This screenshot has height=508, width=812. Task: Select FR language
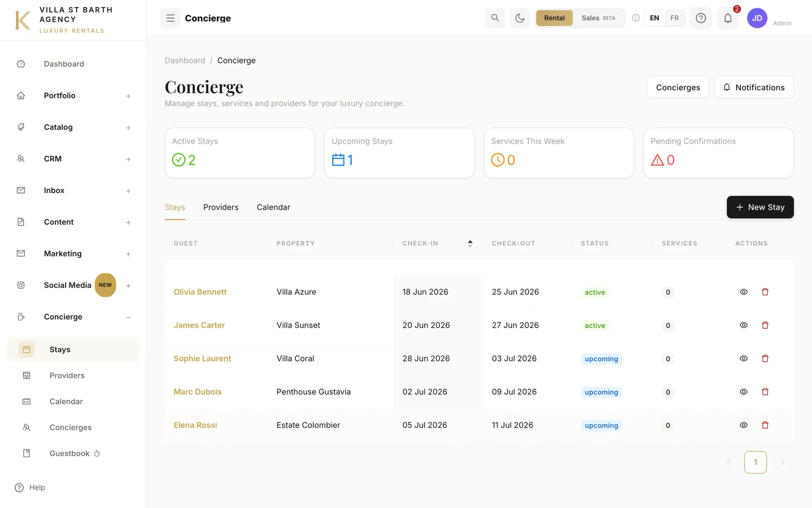[x=674, y=18]
